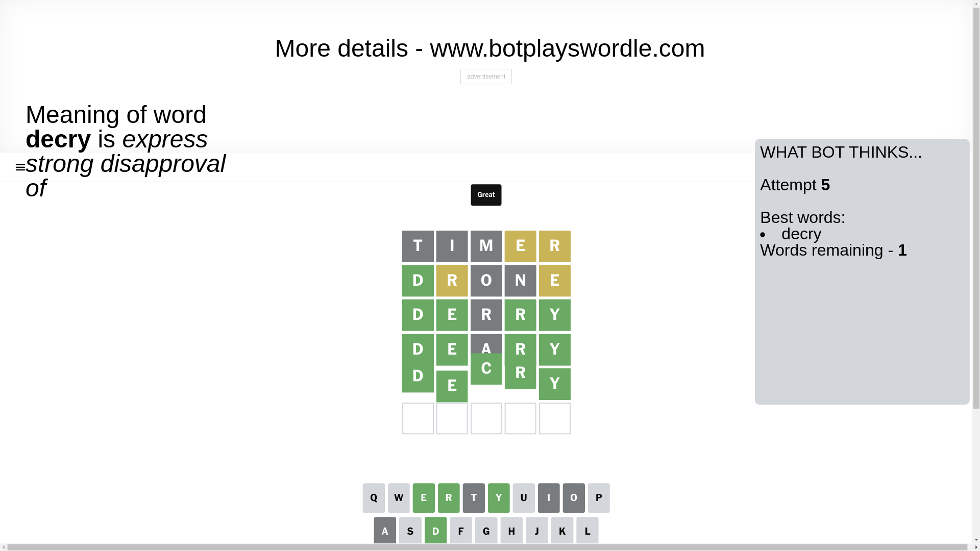This screenshot has height=551, width=980.
Task: Tap the U key
Action: [x=524, y=498]
